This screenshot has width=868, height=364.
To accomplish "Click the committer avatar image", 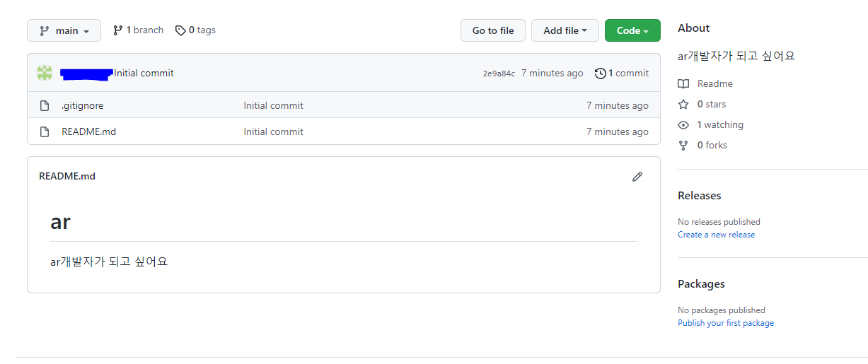I will point(45,73).
